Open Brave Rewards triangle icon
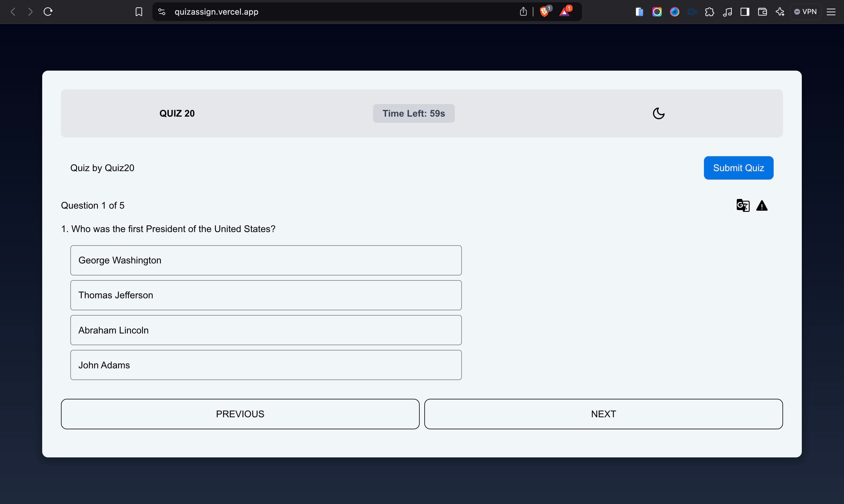Viewport: 844px width, 504px height. pos(564,12)
